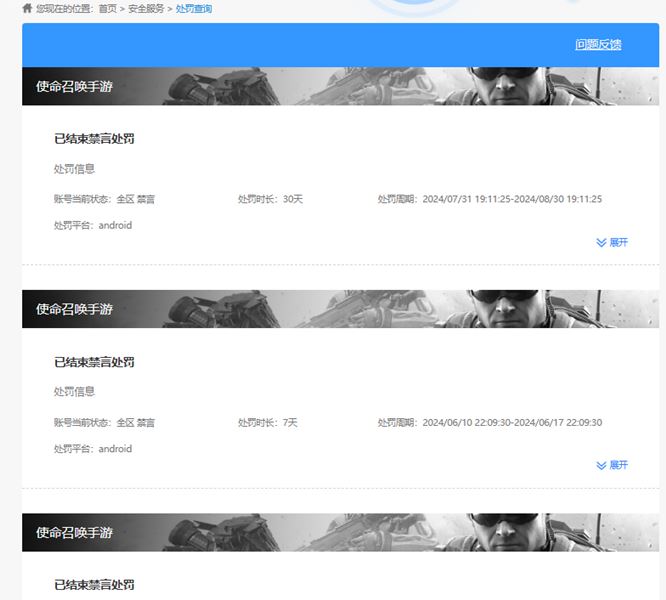Click the second 使命召唤手游 banner
This screenshot has width=666, height=600.
(340, 309)
